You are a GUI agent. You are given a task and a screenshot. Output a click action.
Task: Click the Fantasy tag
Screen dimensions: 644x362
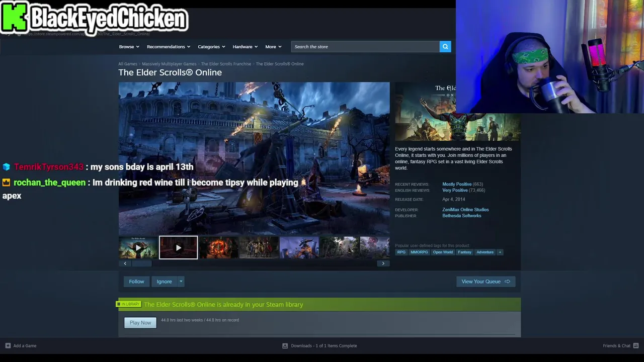(x=464, y=252)
